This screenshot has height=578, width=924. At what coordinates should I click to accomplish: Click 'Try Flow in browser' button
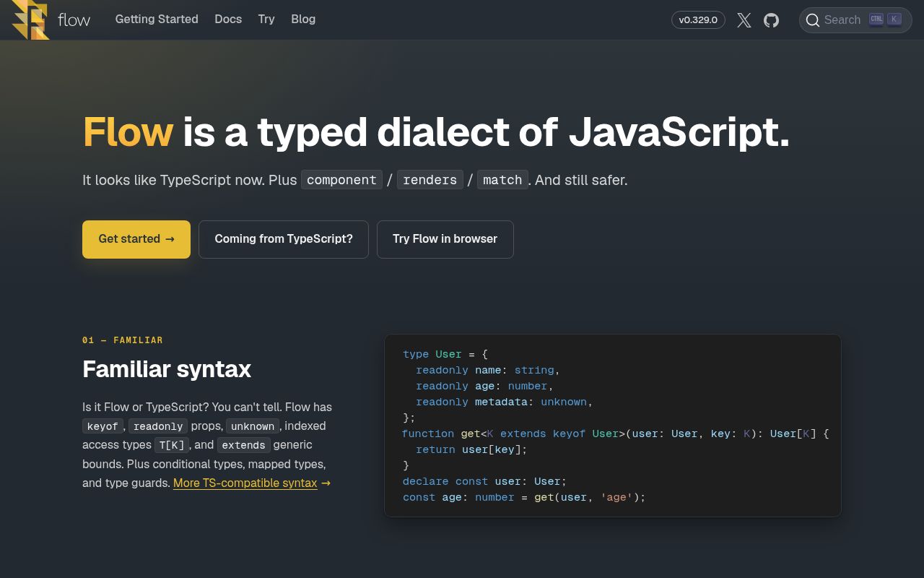point(445,239)
